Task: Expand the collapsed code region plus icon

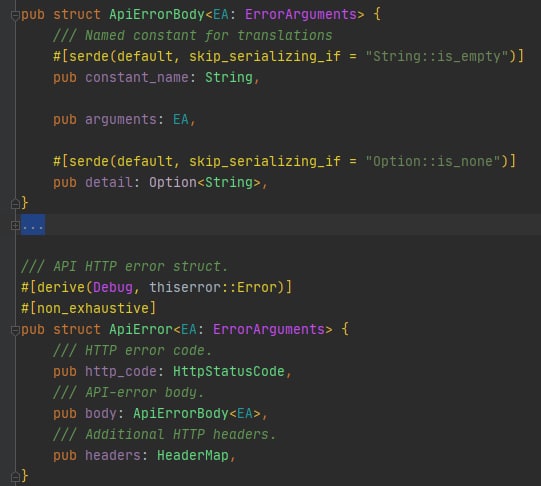Action: [15, 225]
